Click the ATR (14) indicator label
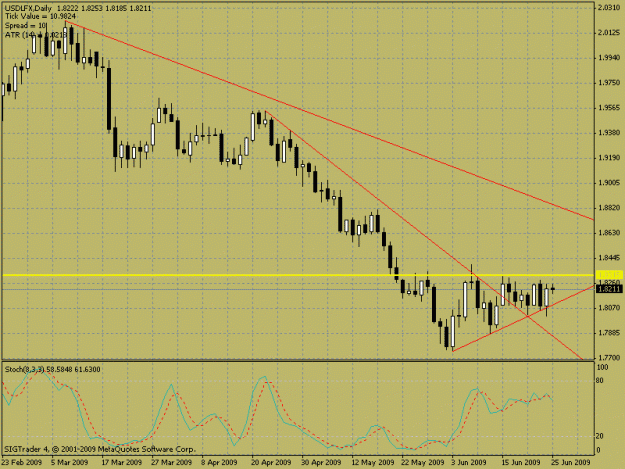 click(36, 35)
